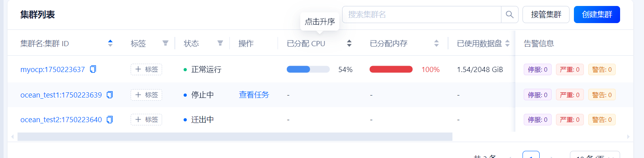The image size is (644, 158).
Task: Sort by 已使用数据盘 column arrows
Action: pos(507,43)
